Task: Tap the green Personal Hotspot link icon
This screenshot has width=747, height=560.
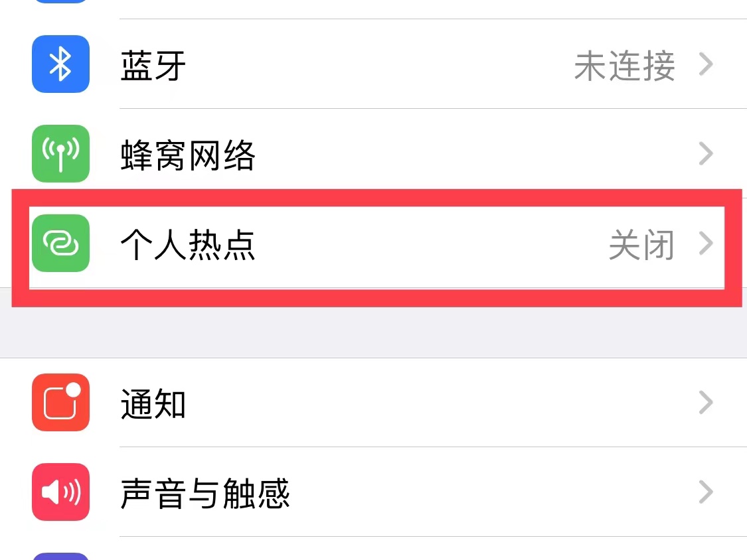Action: coord(60,243)
